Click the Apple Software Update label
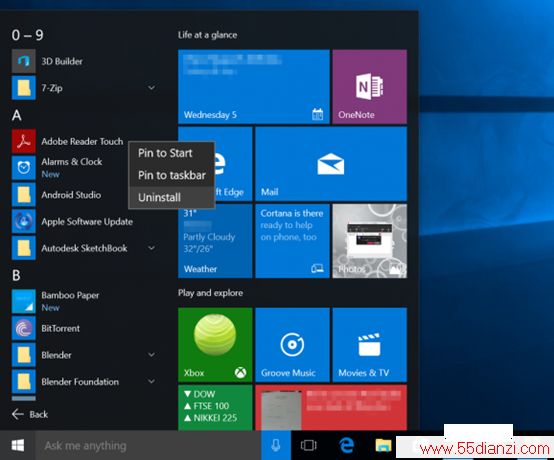554x460 pixels. pos(87,222)
